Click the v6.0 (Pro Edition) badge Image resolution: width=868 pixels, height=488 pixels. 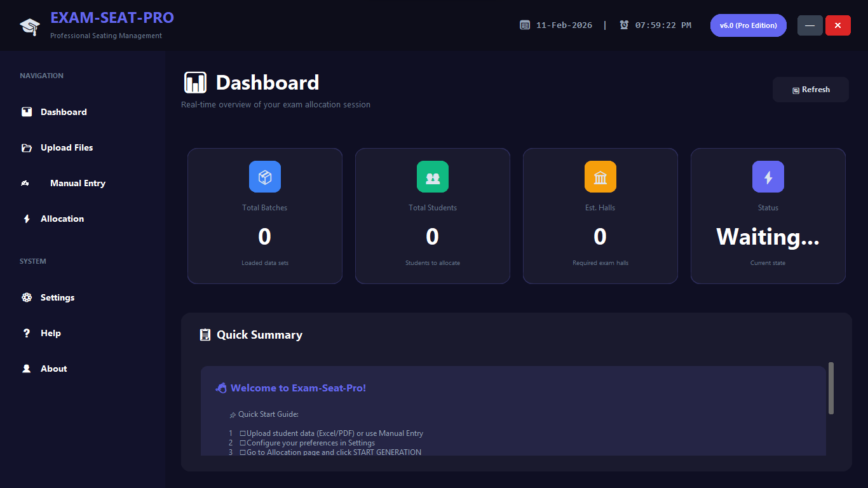pyautogui.click(x=748, y=25)
